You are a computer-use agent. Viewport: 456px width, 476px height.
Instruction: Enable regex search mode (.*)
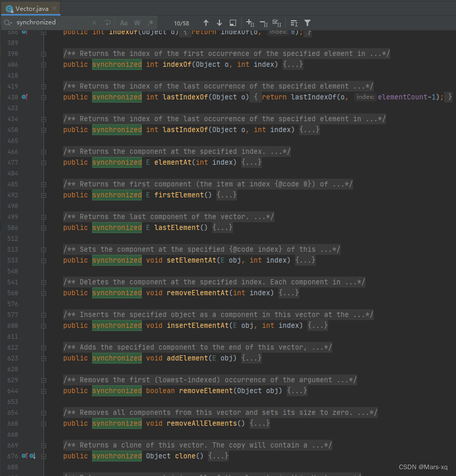[150, 23]
